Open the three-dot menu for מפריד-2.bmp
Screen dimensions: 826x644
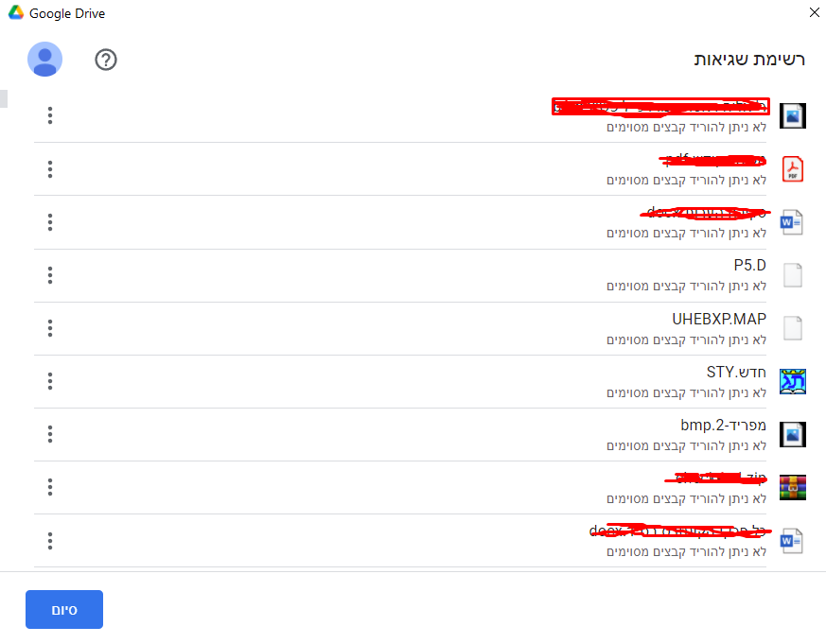[x=50, y=434]
